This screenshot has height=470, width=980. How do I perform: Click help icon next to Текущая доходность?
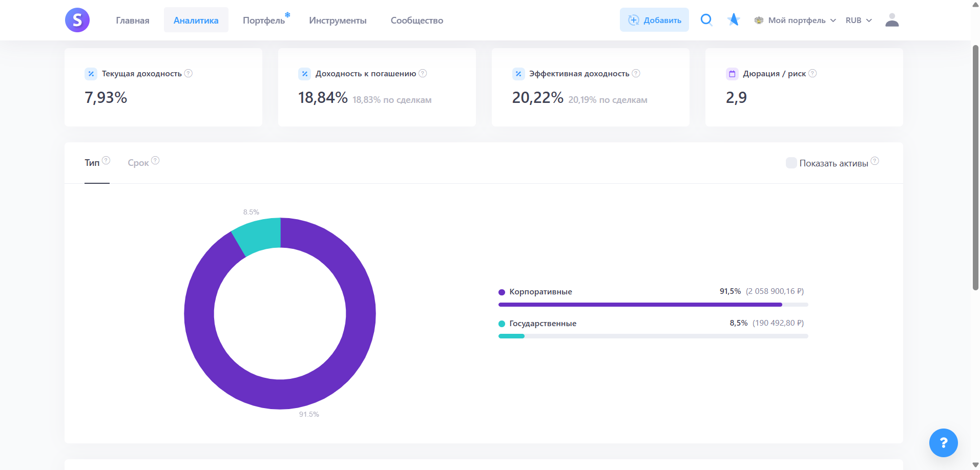point(189,73)
